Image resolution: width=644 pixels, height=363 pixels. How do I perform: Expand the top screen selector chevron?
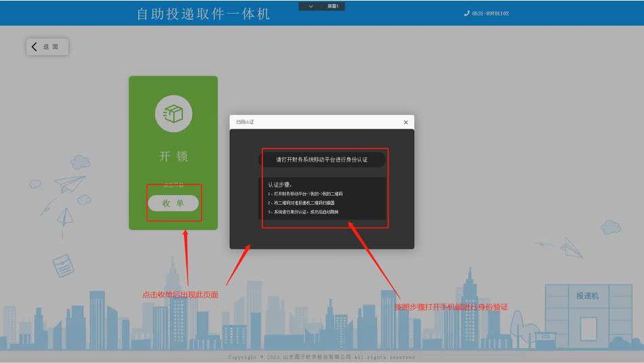310,6
